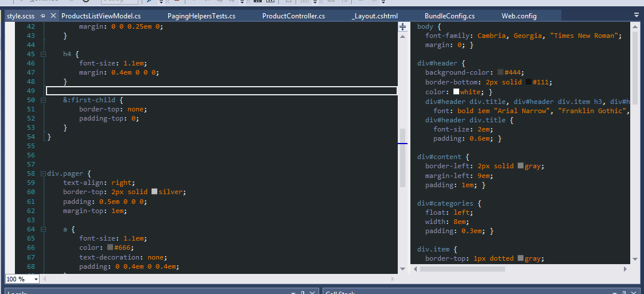Click the 'border-top: none;' line

pos(113,110)
